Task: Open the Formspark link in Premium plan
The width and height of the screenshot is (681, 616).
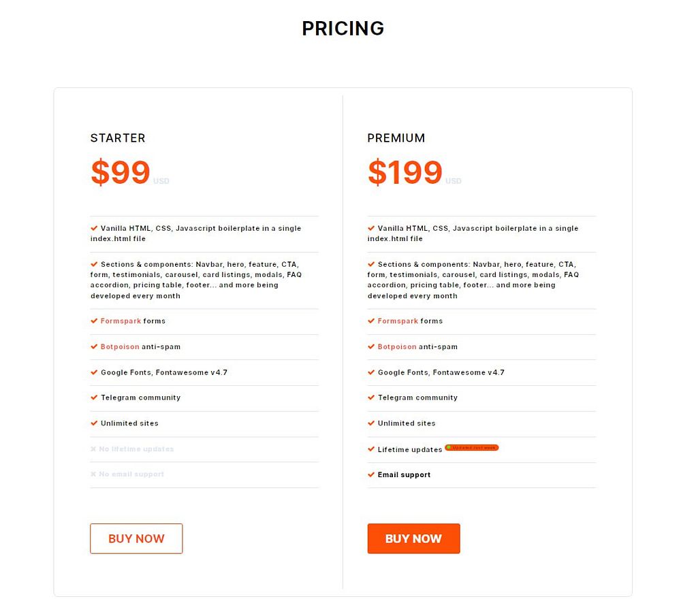Action: tap(398, 321)
